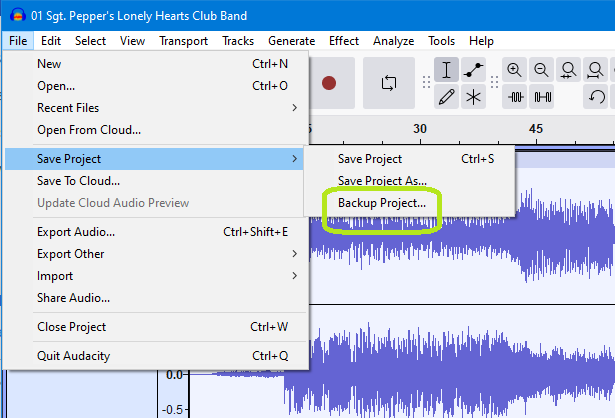Toggle the Loop playback button
Screen dimensions: 615x418
coord(388,83)
